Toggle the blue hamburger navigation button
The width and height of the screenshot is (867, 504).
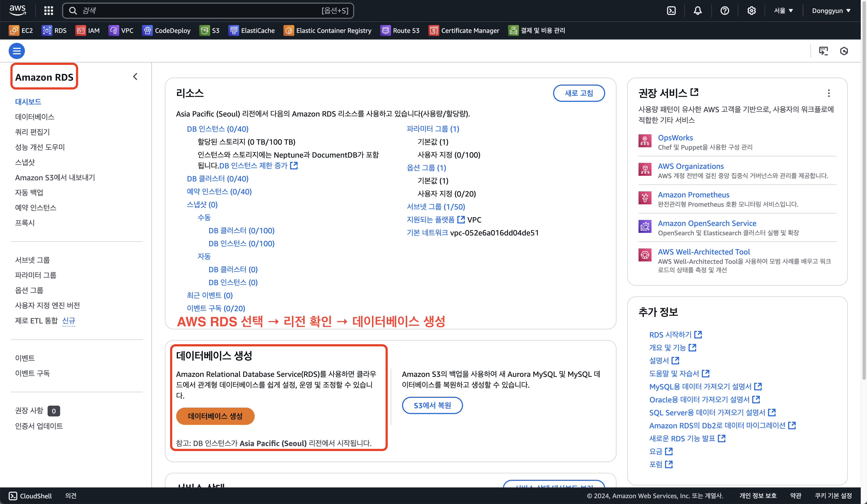tap(16, 51)
